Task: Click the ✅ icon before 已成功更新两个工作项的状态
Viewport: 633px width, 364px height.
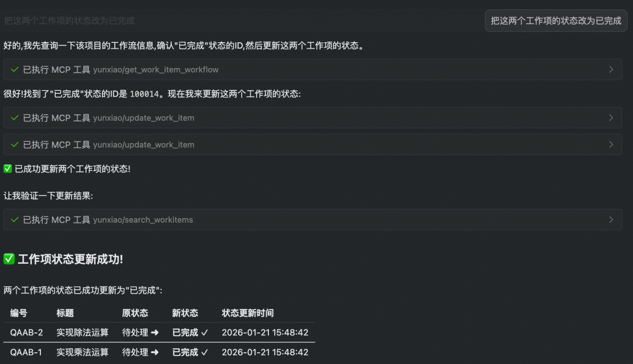Action: (x=8, y=169)
